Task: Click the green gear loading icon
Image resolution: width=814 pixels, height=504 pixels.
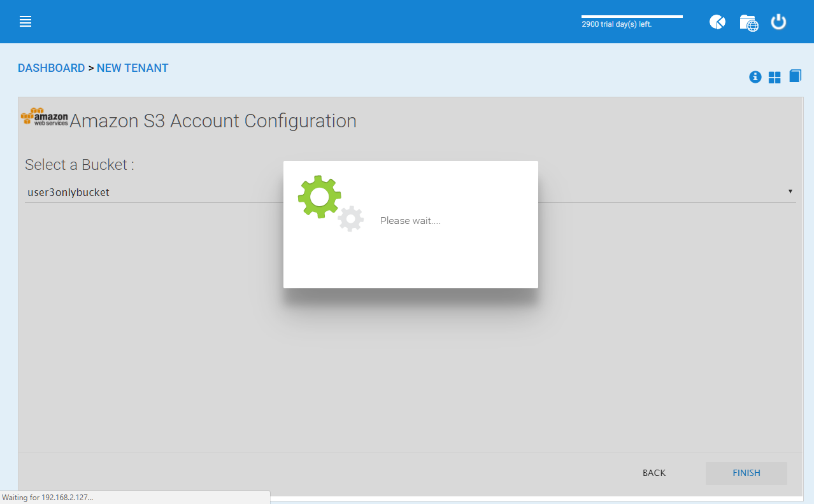Action: pyautogui.click(x=320, y=197)
